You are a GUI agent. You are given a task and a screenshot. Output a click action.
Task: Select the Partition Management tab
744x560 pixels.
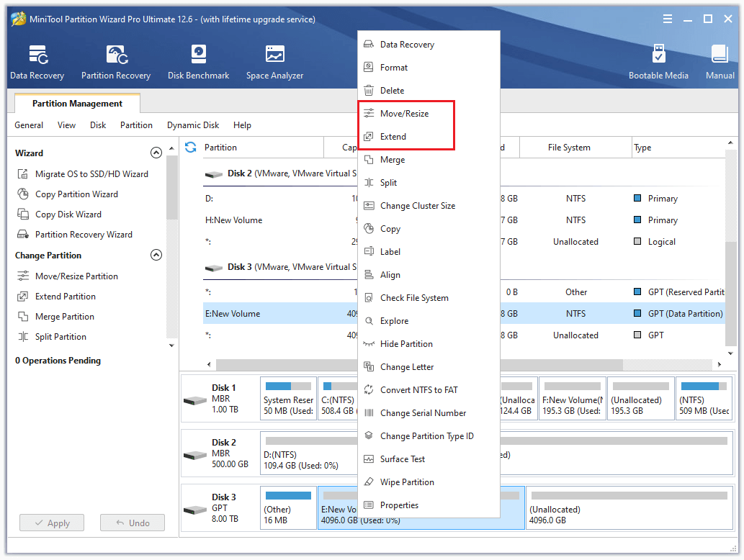click(77, 104)
